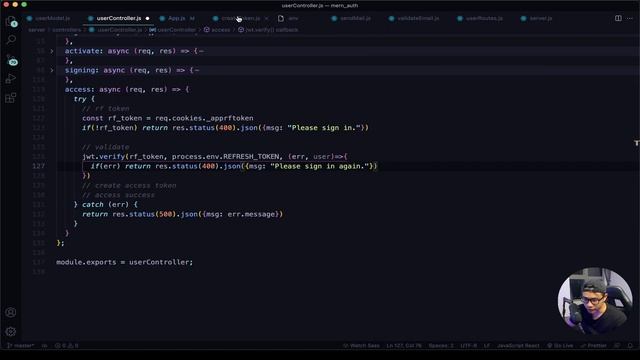Change UTF-8 encoding in status bar
This screenshot has height=360, width=640.
click(469, 346)
